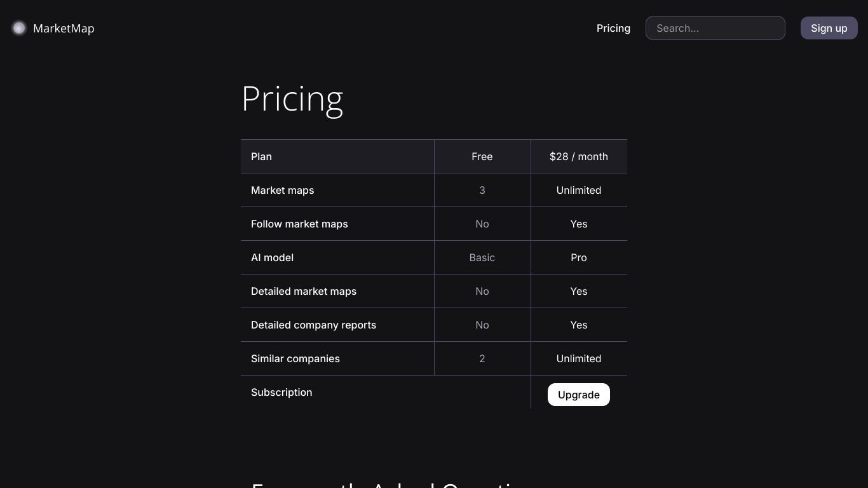The height and width of the screenshot is (488, 868).
Task: Go to the Pricing nav item
Action: [x=613, y=28]
